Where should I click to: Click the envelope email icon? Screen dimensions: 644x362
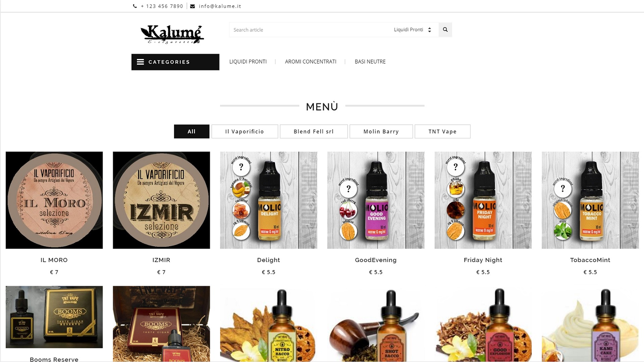coord(192,6)
